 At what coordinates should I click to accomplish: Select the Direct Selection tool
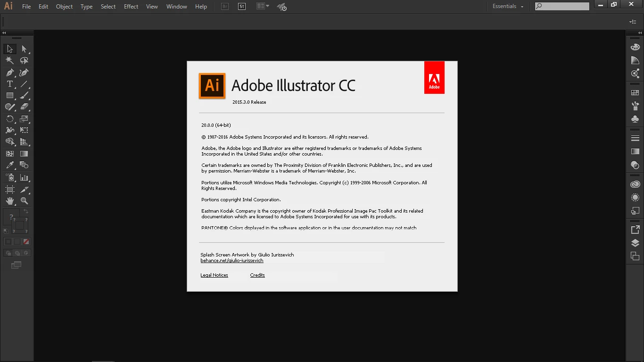(x=24, y=49)
